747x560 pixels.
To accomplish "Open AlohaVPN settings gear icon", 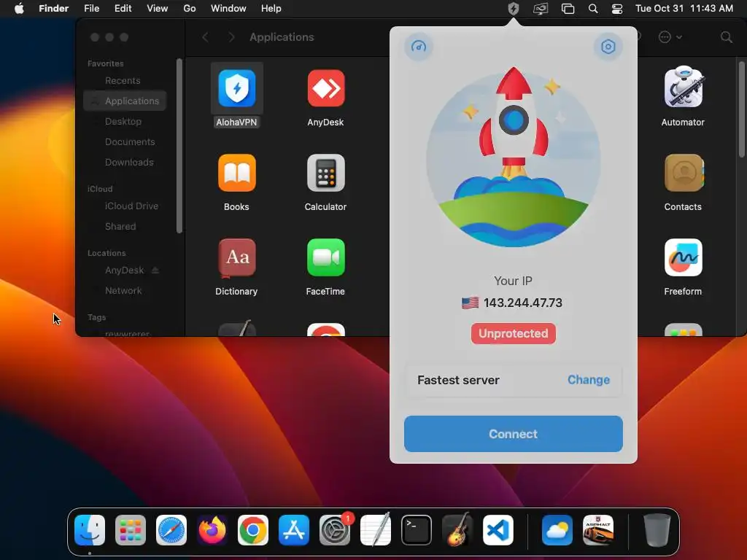I will point(608,46).
